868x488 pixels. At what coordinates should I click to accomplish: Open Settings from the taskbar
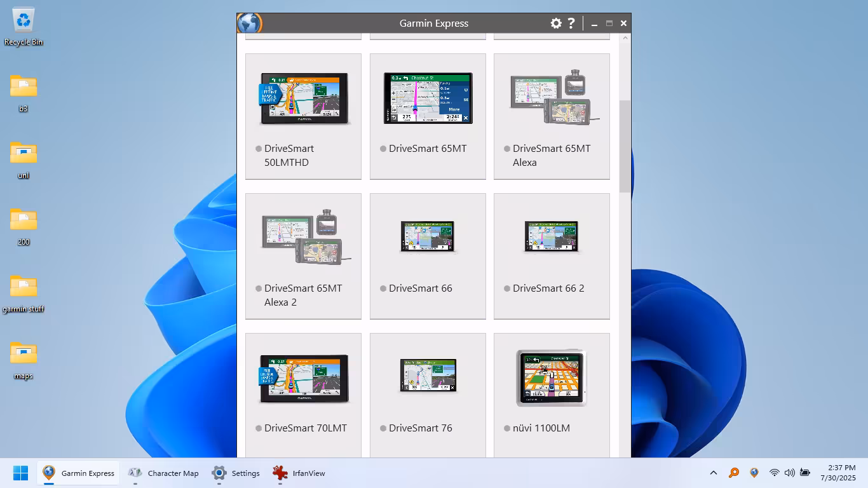coord(236,473)
